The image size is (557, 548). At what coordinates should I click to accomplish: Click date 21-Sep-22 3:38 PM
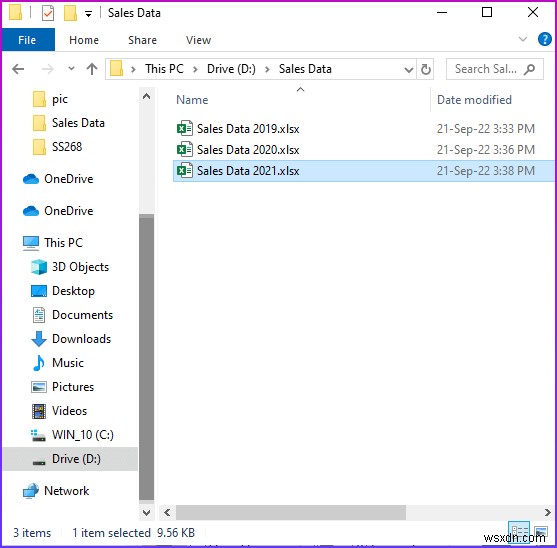click(x=486, y=171)
